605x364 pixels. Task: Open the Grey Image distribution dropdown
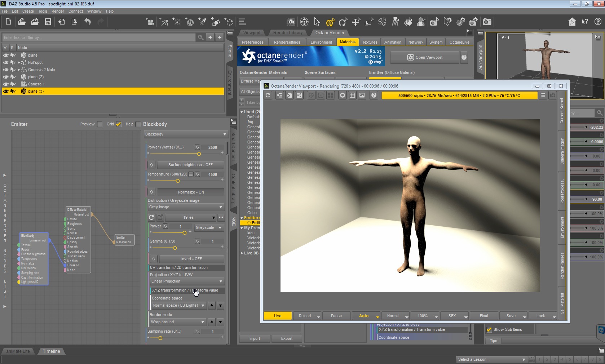coord(186,207)
